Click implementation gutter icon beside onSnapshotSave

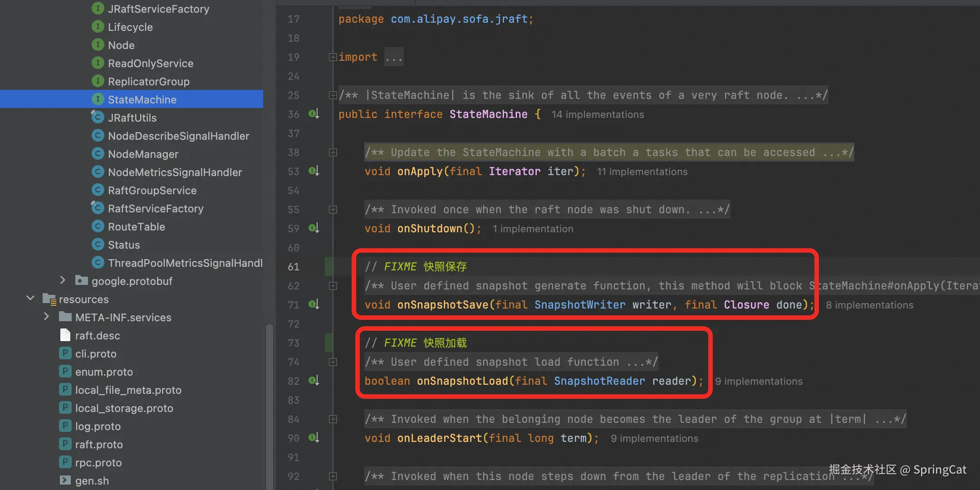point(314,304)
